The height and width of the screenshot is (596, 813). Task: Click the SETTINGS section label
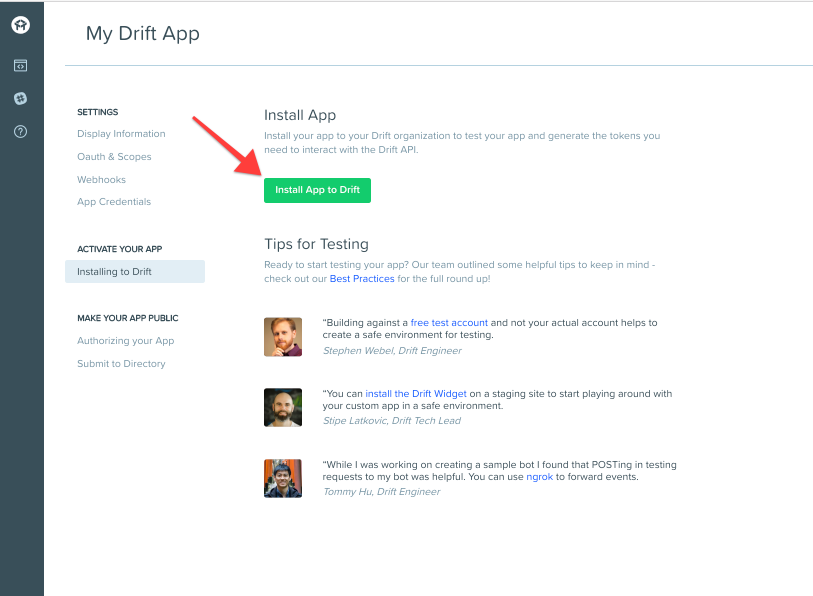[x=97, y=112]
